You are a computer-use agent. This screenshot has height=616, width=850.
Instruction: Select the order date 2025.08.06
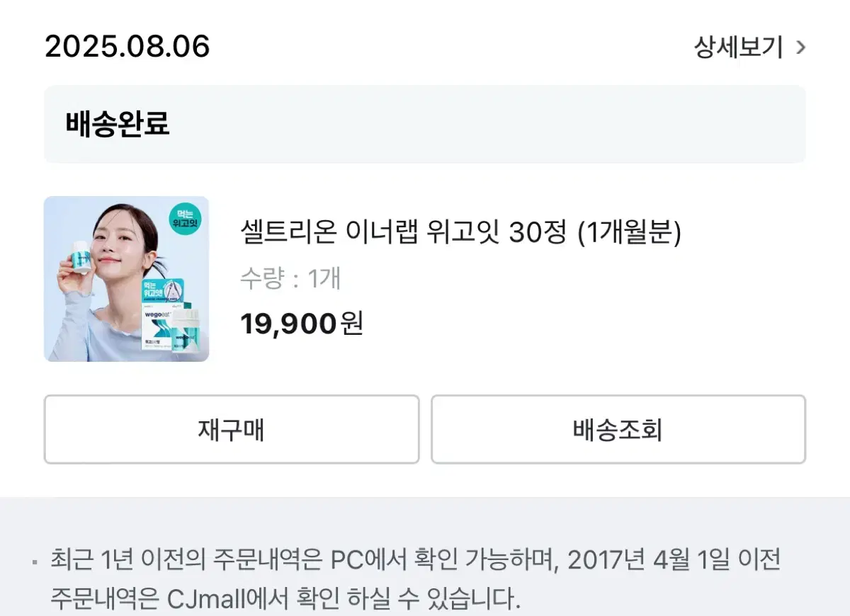pos(127,47)
